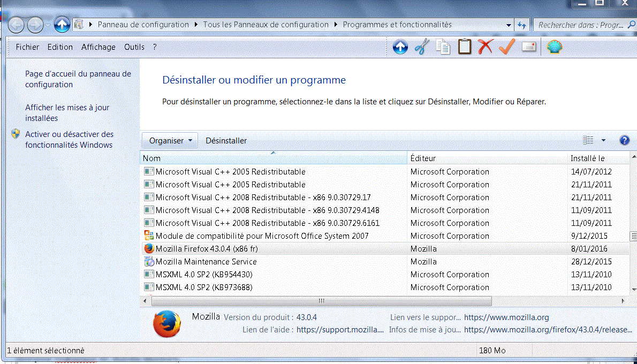Sort by the Installé le column header
The height and width of the screenshot is (364, 637).
598,158
